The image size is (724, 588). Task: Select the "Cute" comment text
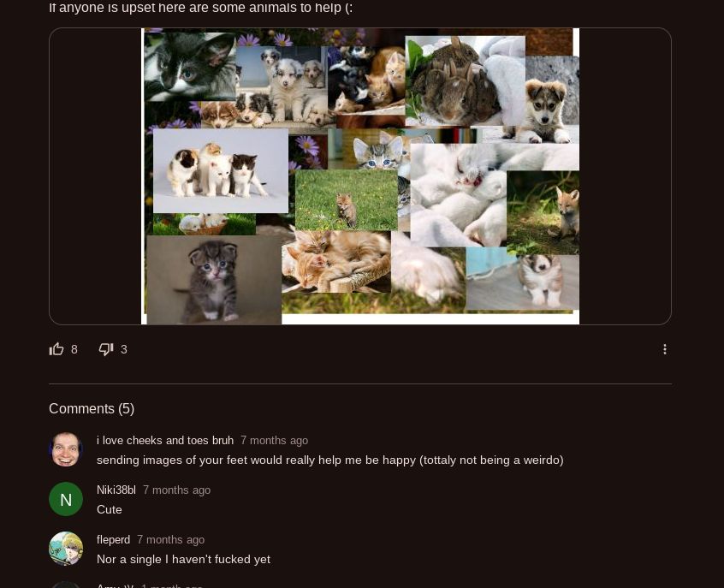coord(110,510)
